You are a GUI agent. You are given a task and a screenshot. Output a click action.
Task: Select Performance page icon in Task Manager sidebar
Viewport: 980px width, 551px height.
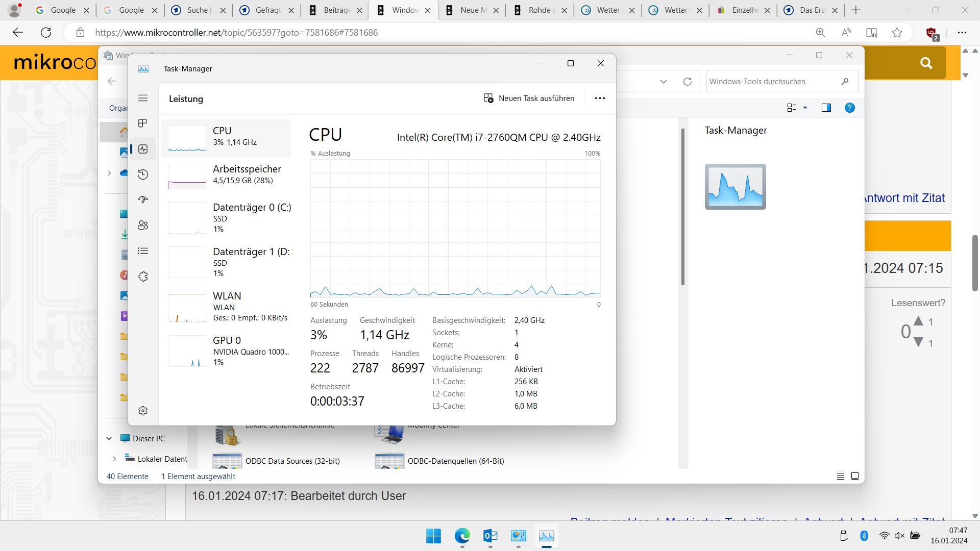143,149
